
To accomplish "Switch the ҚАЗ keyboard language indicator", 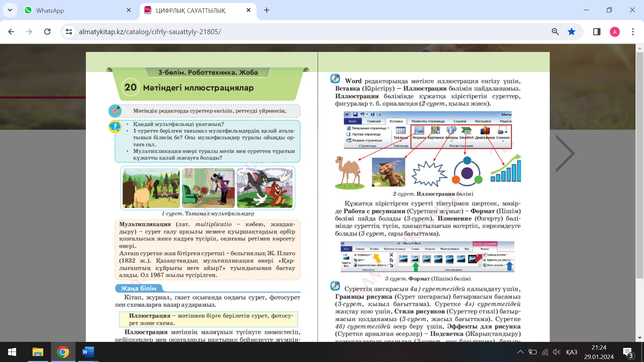I will 572,352.
